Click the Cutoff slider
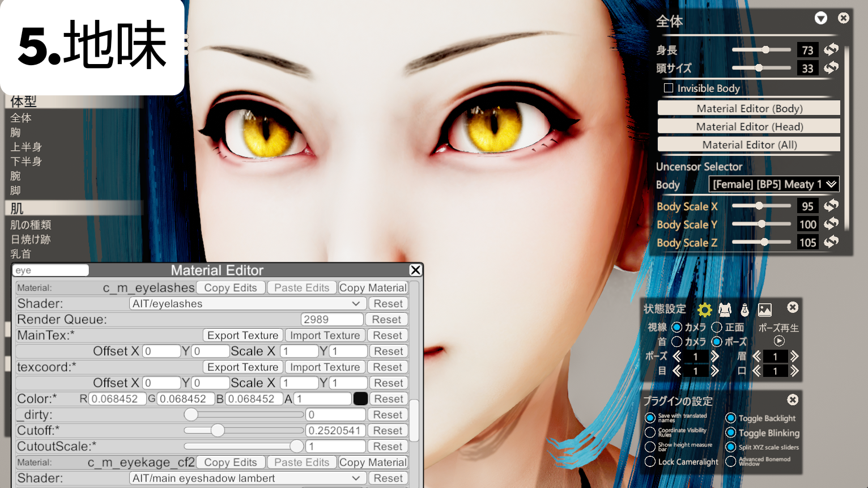868x488 pixels. pos(244,431)
